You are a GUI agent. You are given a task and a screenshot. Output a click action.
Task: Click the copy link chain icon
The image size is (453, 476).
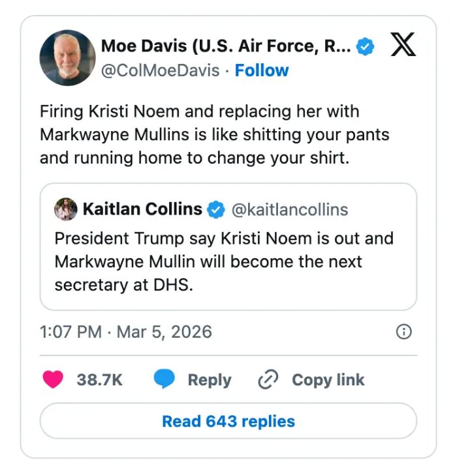click(x=268, y=379)
